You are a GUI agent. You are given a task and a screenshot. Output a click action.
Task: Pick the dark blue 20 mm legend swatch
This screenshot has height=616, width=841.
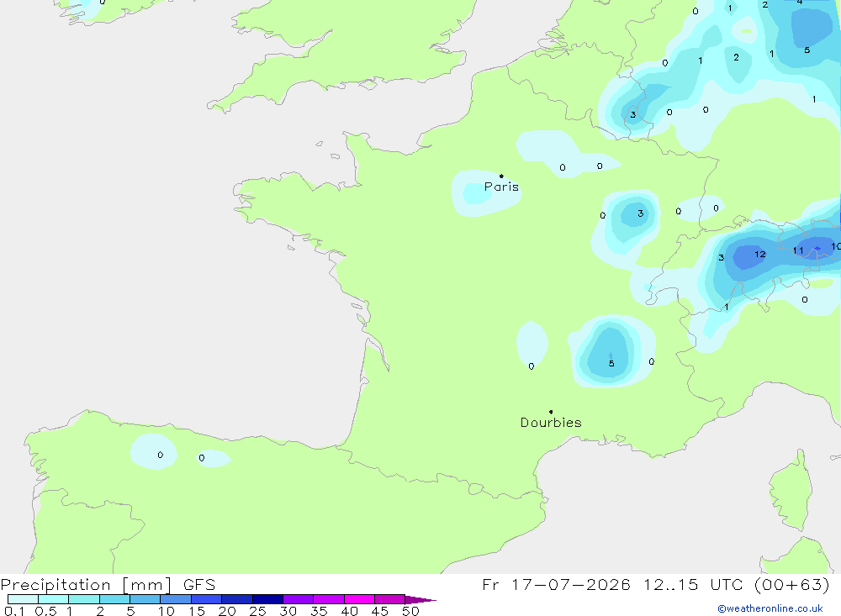236,599
